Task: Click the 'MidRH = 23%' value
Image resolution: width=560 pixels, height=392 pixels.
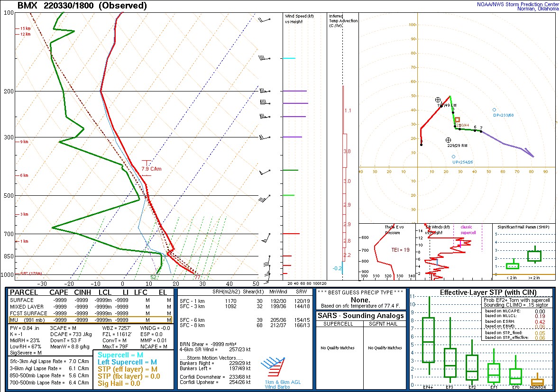Action: coord(25,341)
